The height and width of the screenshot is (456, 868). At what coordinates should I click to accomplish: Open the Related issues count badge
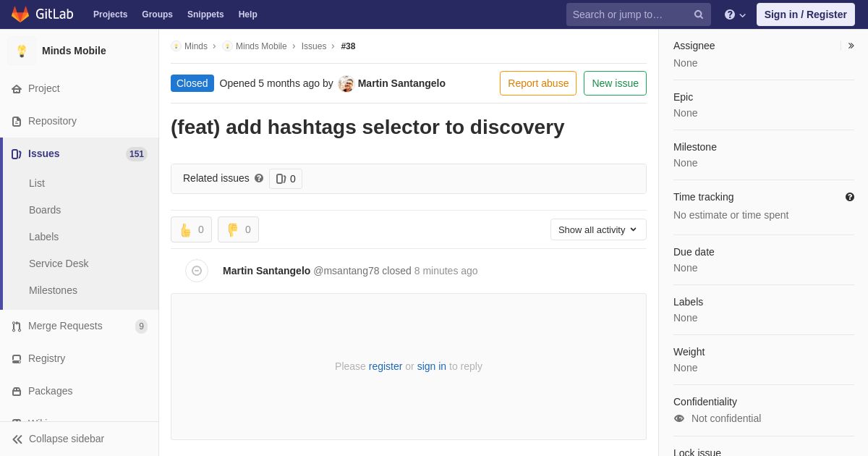pos(286,179)
